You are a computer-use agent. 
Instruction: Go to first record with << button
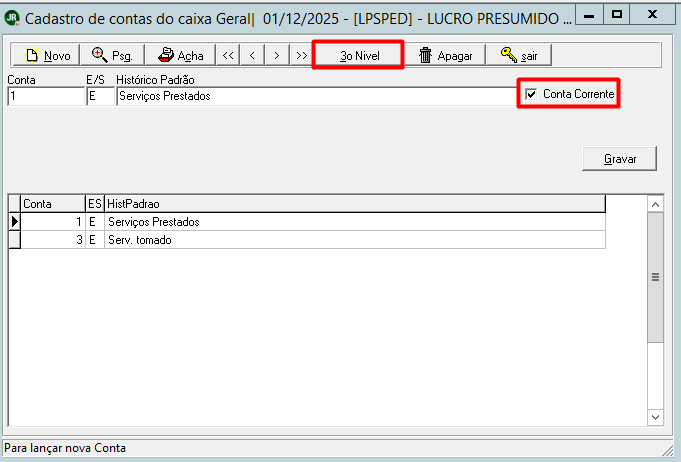pyautogui.click(x=228, y=55)
